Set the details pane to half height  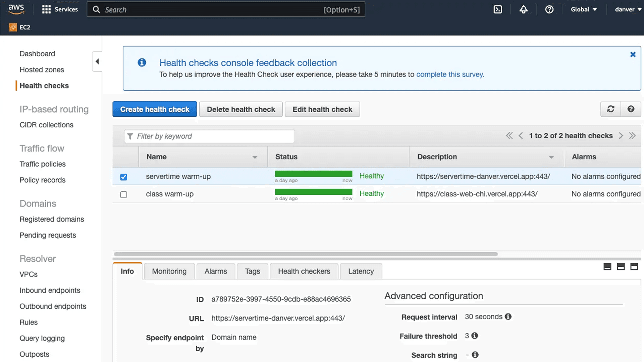point(621,266)
